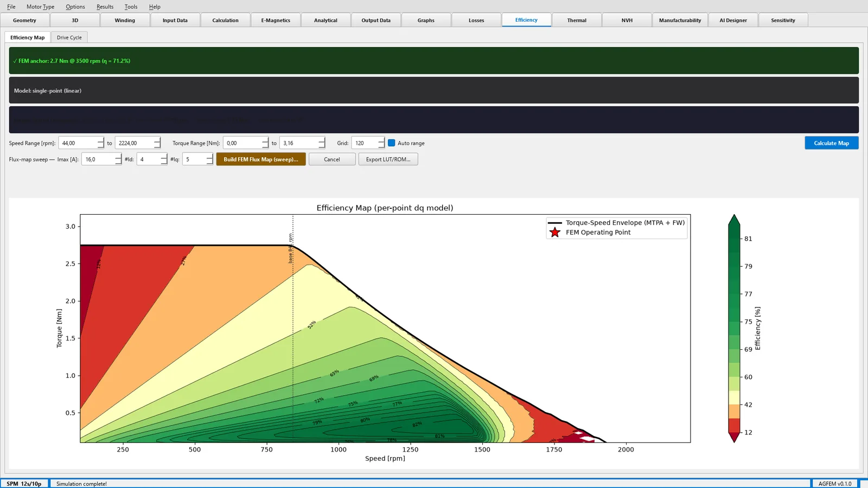
Task: Click the Cancel button
Action: click(x=332, y=159)
